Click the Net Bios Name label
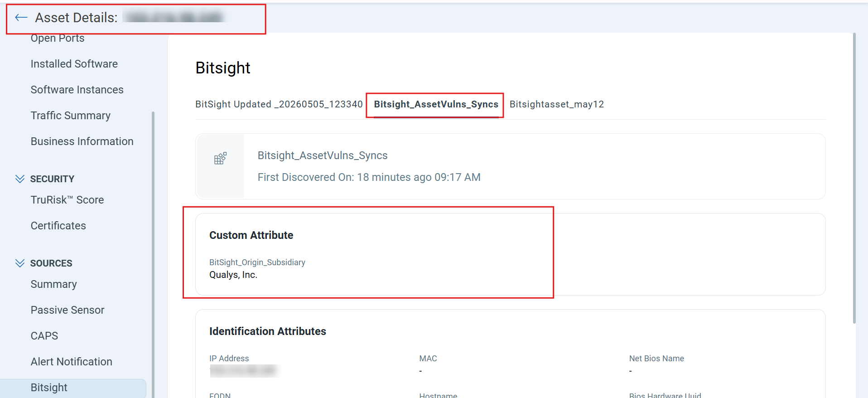868x398 pixels. tap(656, 359)
